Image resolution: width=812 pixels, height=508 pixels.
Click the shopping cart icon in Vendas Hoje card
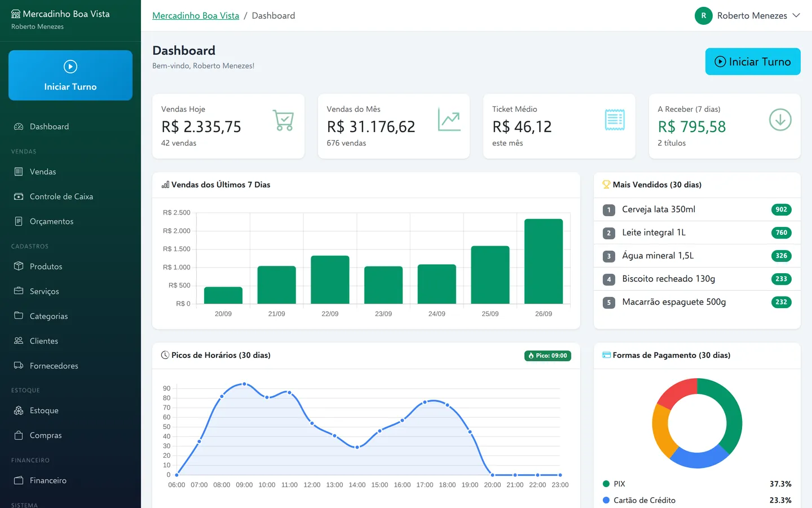284,120
